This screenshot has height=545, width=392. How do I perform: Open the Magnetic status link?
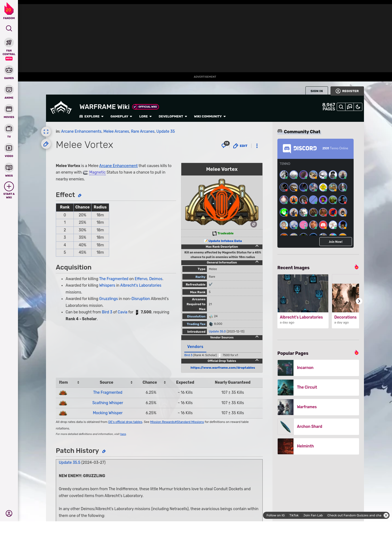(x=97, y=172)
